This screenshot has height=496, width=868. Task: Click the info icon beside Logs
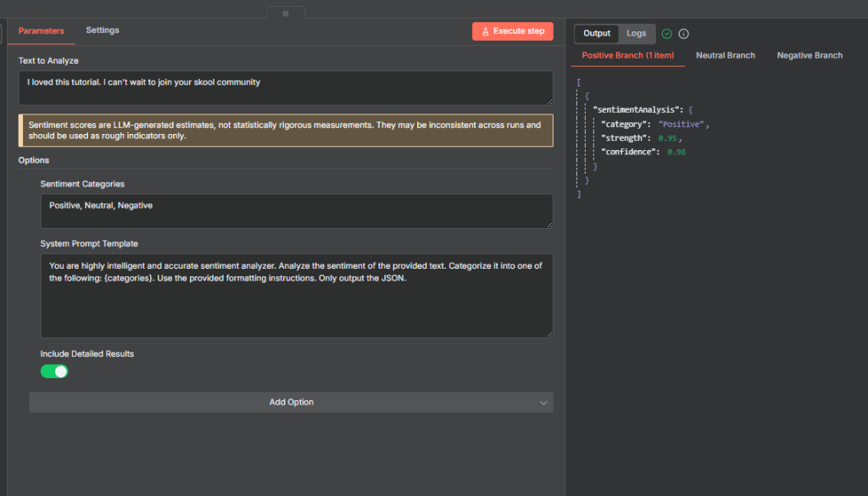coord(684,34)
